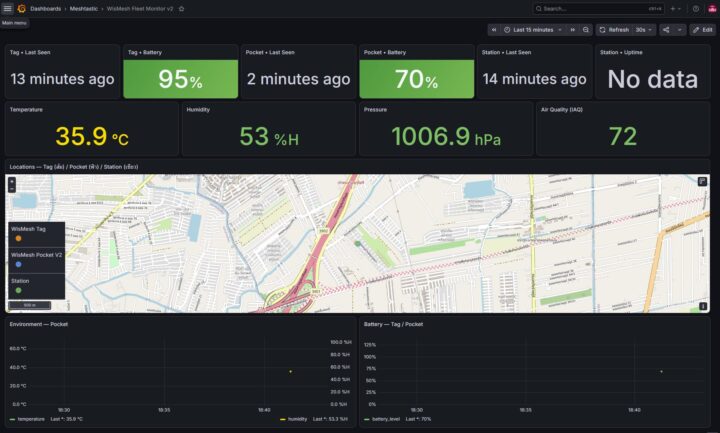Viewport: 720px width, 433px height.
Task: Shift time range backwards
Action: pyautogui.click(x=494, y=30)
